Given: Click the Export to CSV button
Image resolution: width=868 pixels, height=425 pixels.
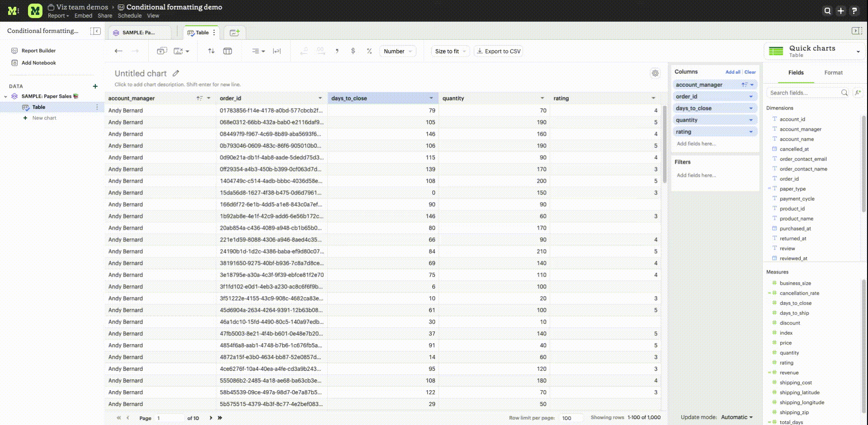Looking at the screenshot, I should coord(499,51).
